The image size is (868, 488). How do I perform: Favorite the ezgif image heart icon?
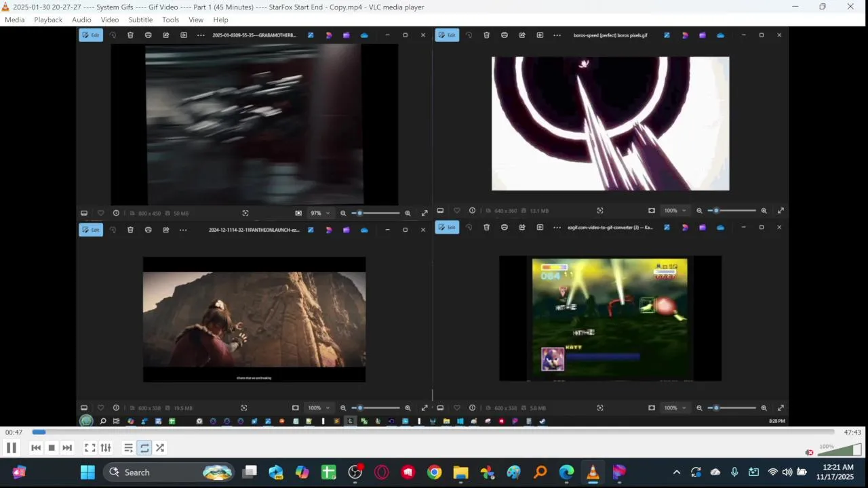(x=456, y=408)
